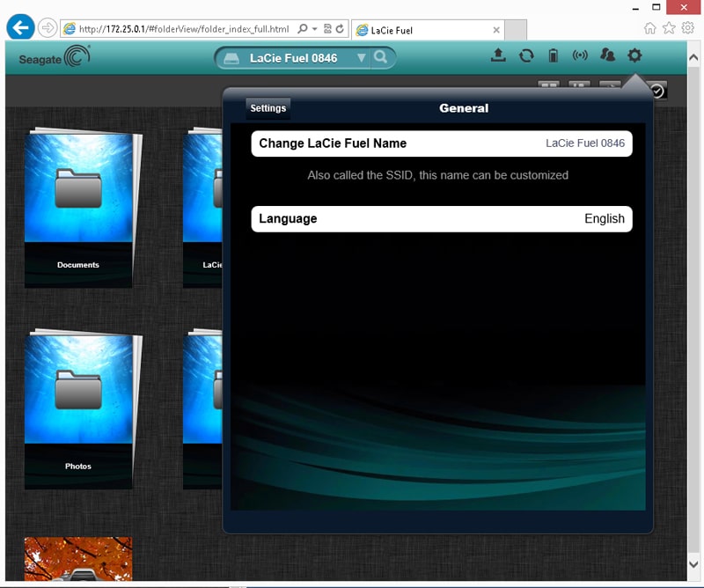Image resolution: width=704 pixels, height=588 pixels.
Task: Click the compatibility view icon in address bar
Action: [x=327, y=29]
